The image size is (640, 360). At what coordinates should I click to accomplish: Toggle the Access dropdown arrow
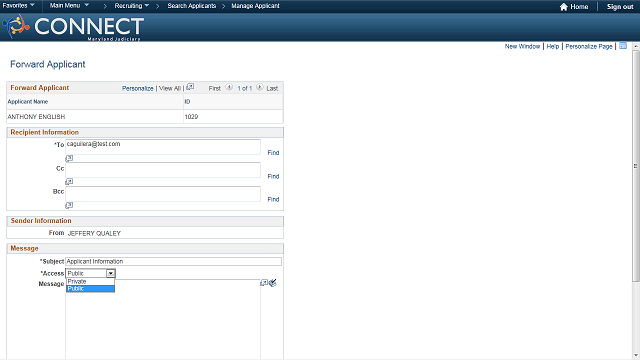(x=111, y=273)
